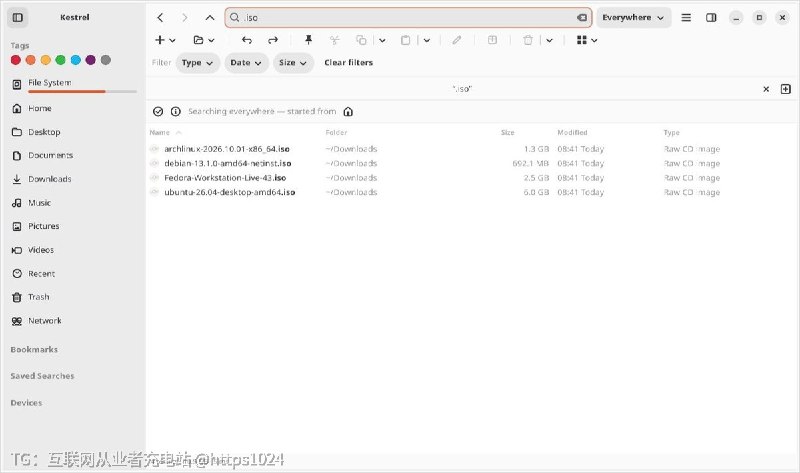This screenshot has width=800, height=473.
Task: Sort by Modified column header
Action: pyautogui.click(x=572, y=132)
